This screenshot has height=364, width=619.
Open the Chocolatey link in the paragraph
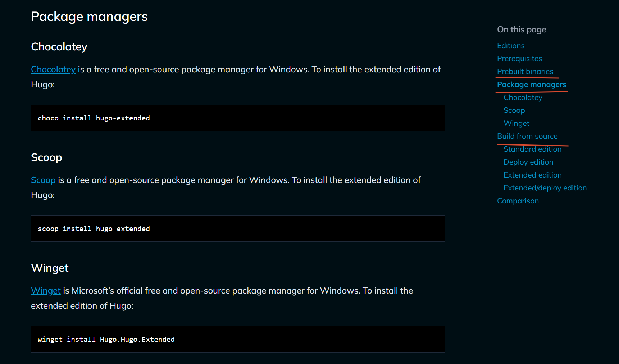[53, 69]
